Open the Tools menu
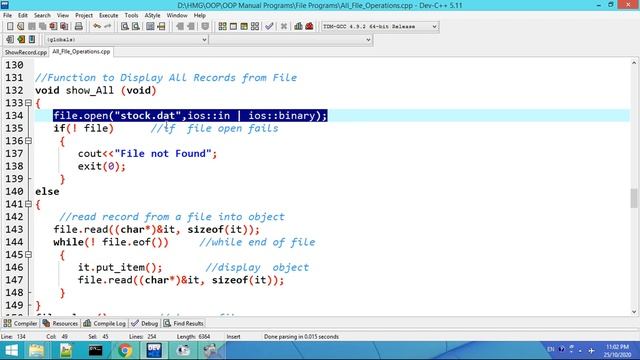Viewport: 640px width, 360px height. click(x=131, y=16)
